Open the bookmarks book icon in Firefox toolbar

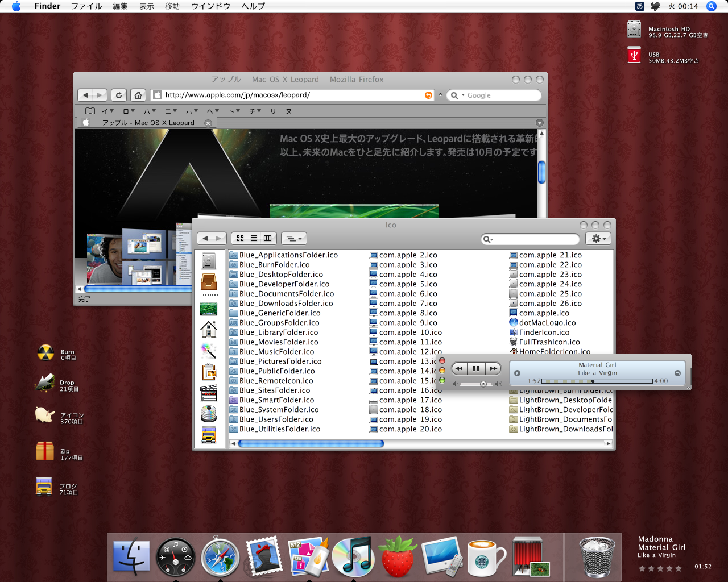[90, 111]
